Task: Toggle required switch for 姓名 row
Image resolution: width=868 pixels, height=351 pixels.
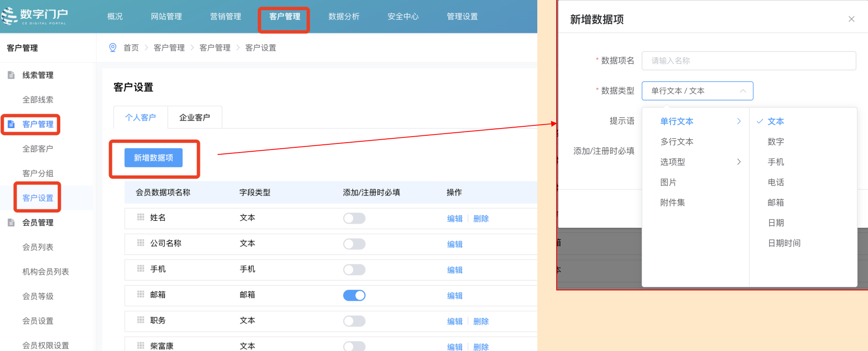Action: point(354,218)
